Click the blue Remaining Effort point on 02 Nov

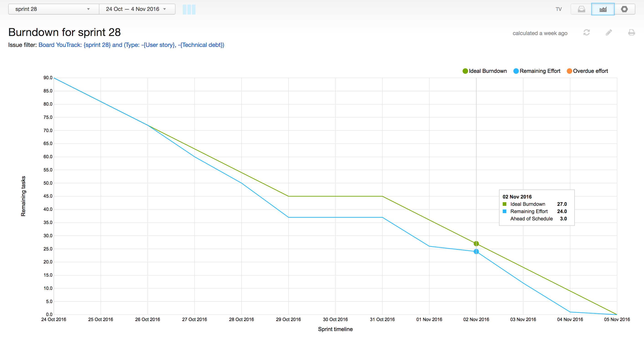[476, 252]
